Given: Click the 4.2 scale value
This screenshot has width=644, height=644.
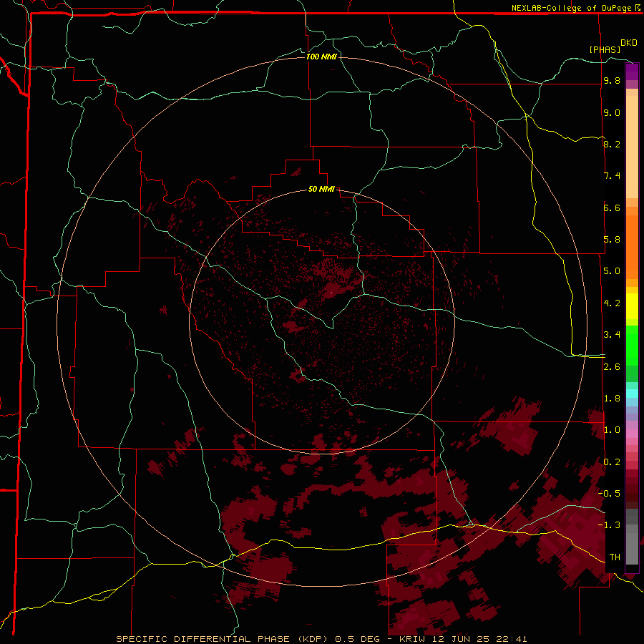Looking at the screenshot, I should 612,303.
